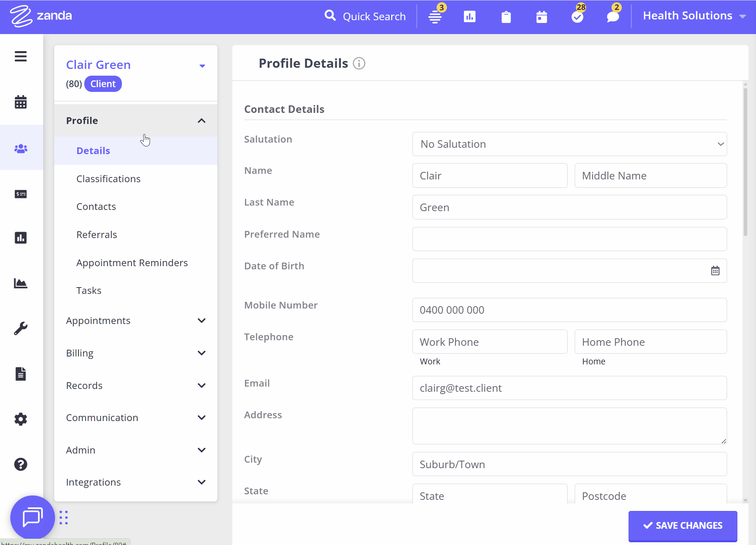The image size is (756, 545).
Task: Open the settings gear icon in sidebar
Action: (21, 419)
